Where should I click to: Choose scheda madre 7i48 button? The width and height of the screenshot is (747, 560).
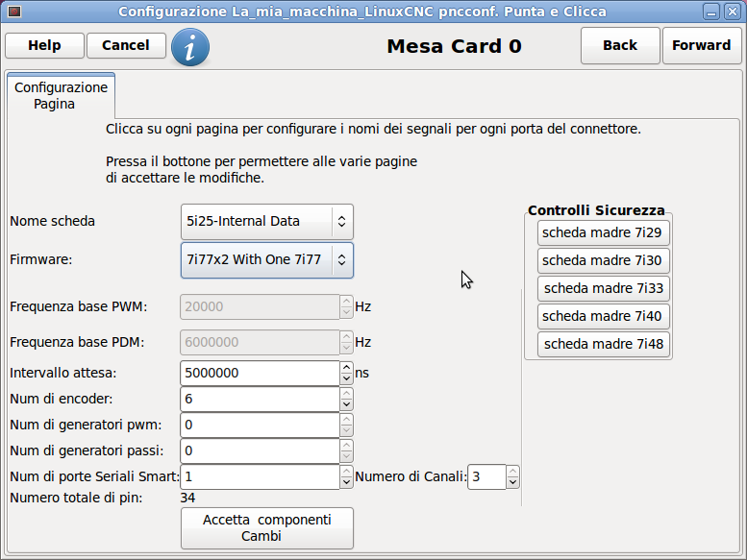(603, 345)
